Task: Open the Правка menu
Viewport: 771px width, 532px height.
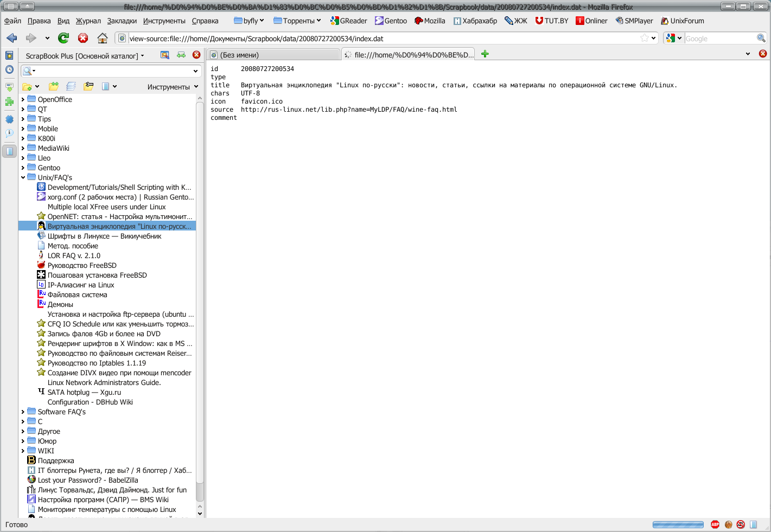Action: click(x=39, y=21)
